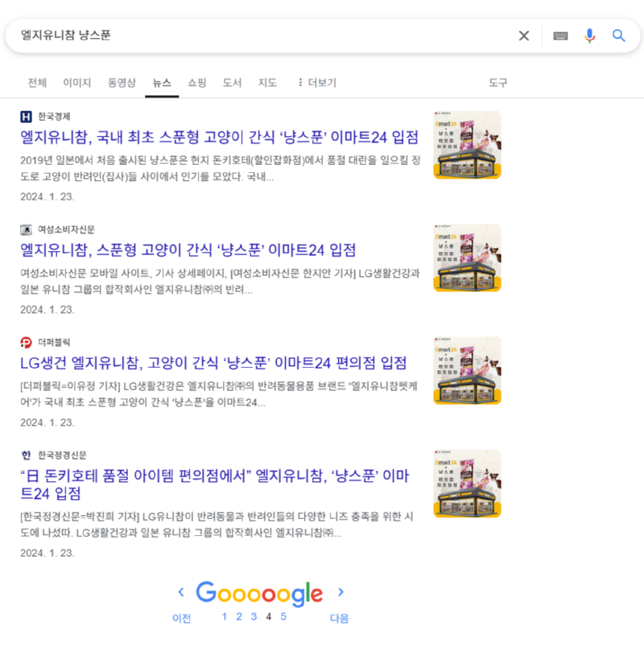Open the 한국경제 article about 국내 최초 스푼형 간식
644x647 pixels.
coord(219,137)
